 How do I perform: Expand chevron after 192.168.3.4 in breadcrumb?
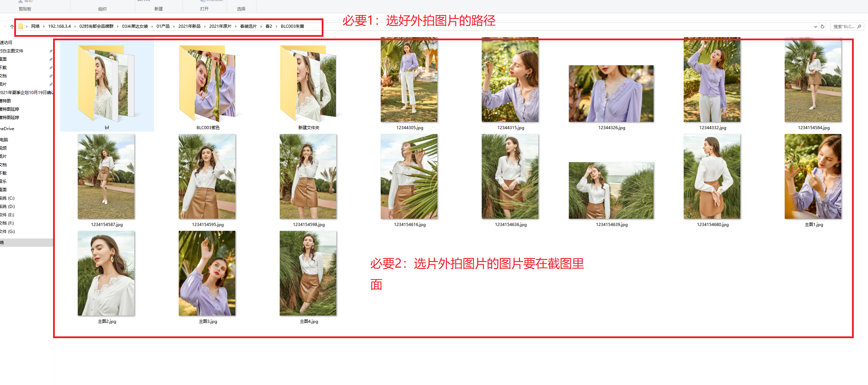tap(75, 26)
